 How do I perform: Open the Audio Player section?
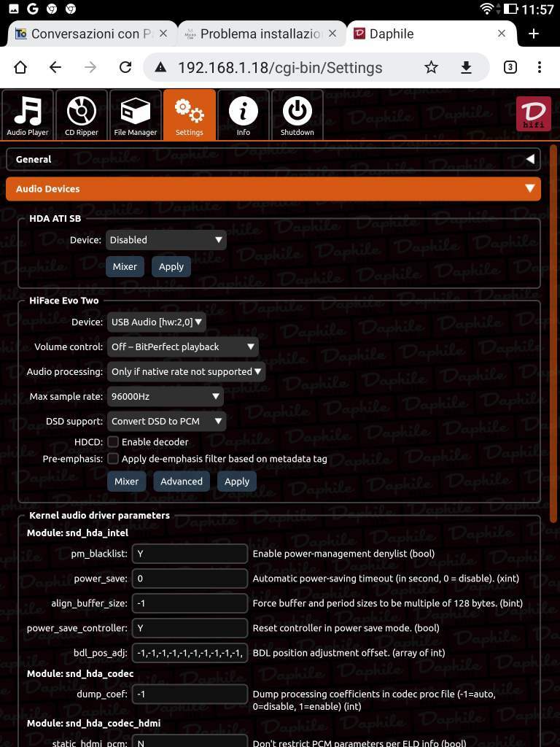click(x=28, y=115)
